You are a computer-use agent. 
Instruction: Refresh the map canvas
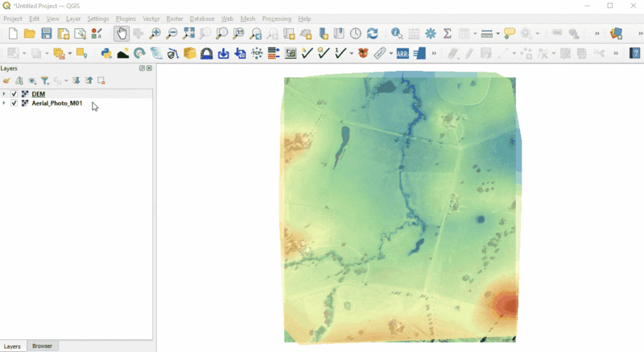click(x=372, y=34)
